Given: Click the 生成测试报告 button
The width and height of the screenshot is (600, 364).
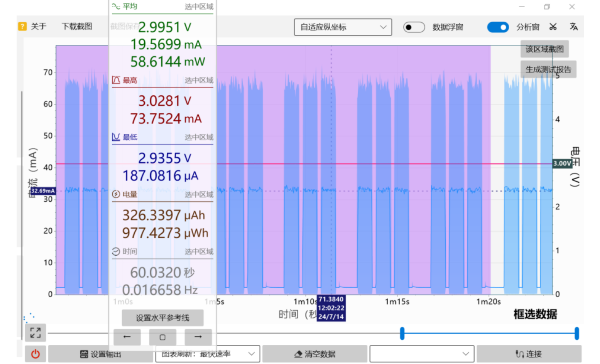Looking at the screenshot, I should click(x=548, y=69).
